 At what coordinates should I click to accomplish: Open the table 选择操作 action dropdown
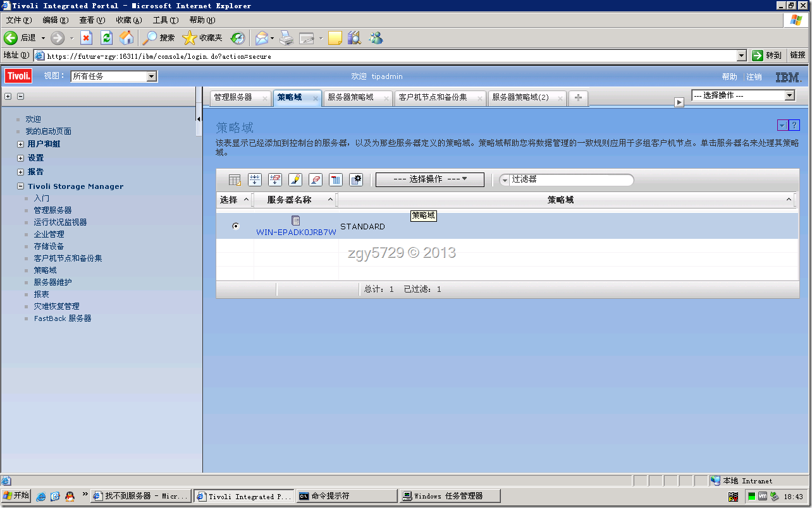pos(430,179)
